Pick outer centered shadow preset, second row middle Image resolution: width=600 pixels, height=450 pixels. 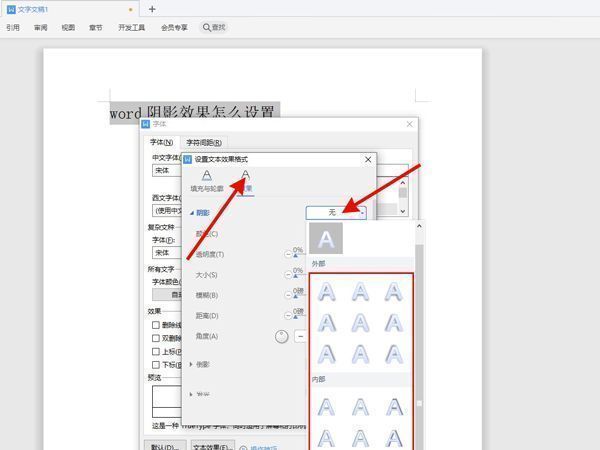360,323
